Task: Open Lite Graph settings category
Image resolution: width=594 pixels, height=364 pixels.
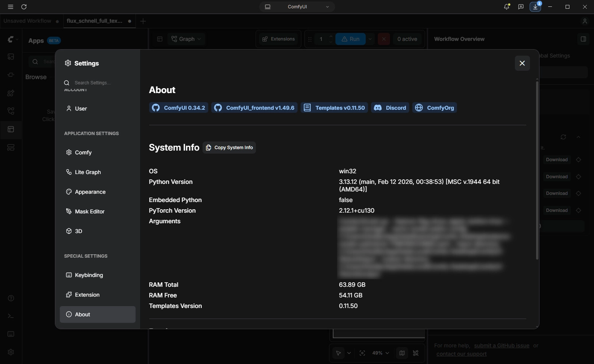Action: click(x=98, y=172)
